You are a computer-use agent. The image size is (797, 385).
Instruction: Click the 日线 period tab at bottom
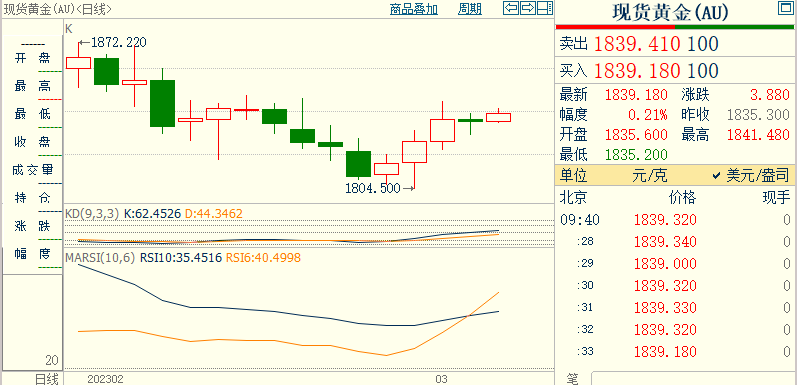[47, 379]
